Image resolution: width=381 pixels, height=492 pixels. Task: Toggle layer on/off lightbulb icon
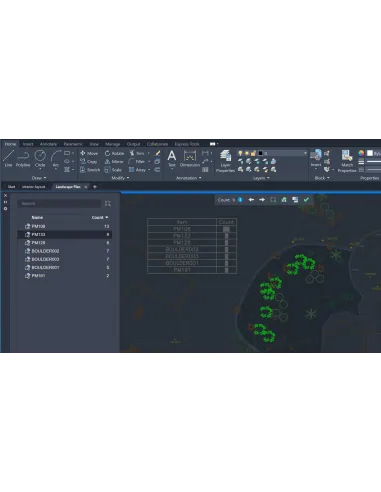click(x=240, y=153)
